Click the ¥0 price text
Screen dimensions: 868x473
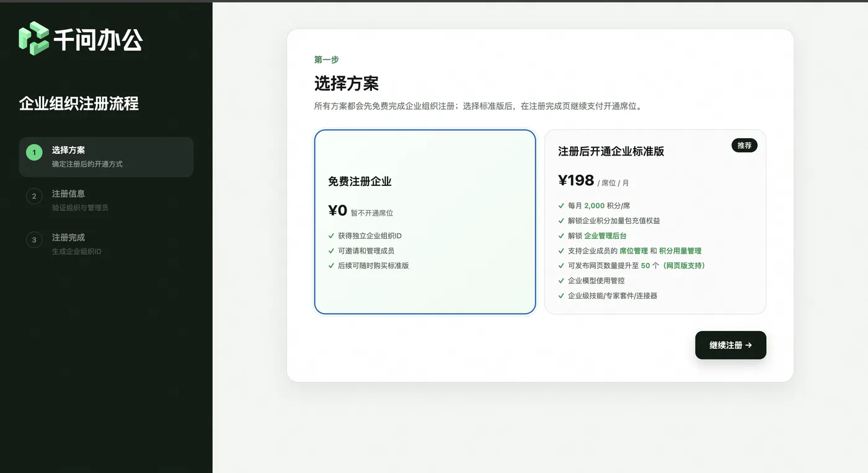click(x=337, y=211)
